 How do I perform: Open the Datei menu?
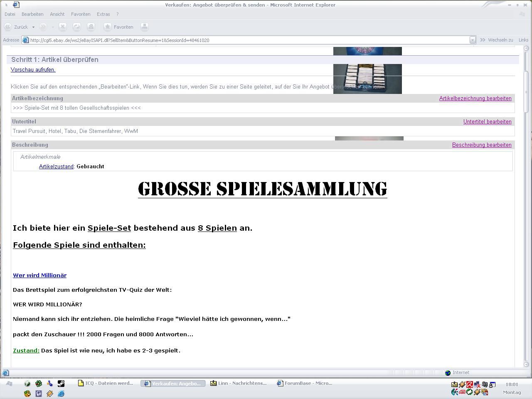point(10,14)
